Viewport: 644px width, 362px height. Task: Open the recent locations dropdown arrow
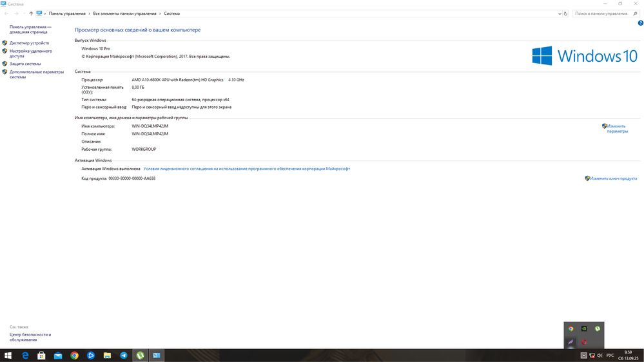coord(24,14)
